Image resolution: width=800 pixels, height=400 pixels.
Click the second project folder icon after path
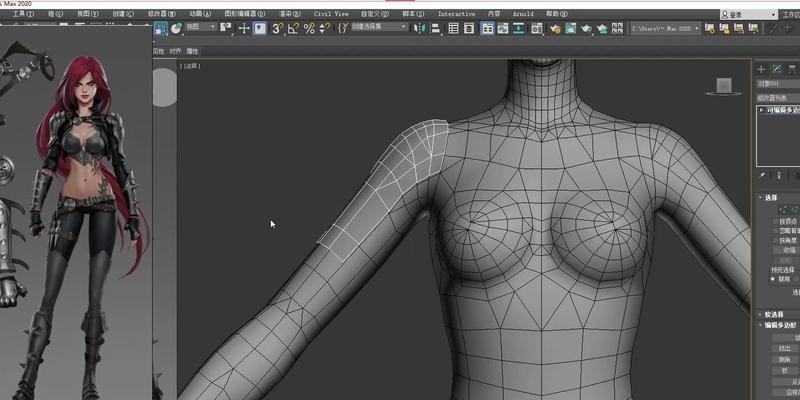click(x=726, y=28)
